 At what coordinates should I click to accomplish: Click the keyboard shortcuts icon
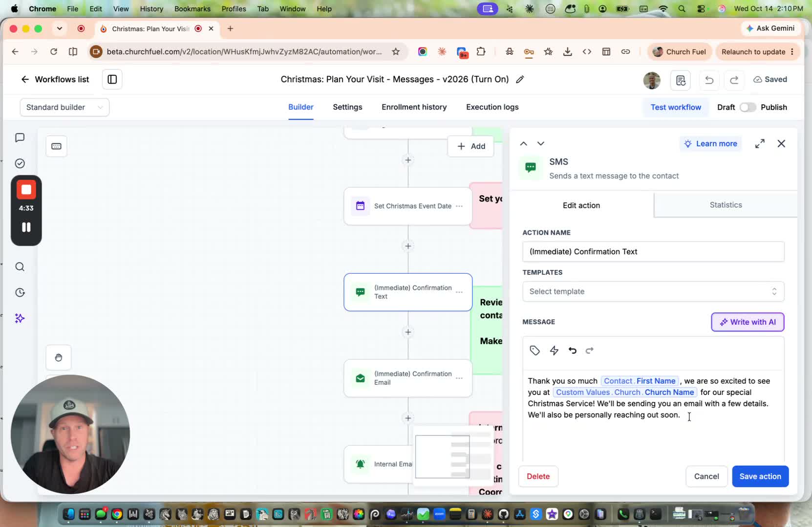[x=56, y=146]
